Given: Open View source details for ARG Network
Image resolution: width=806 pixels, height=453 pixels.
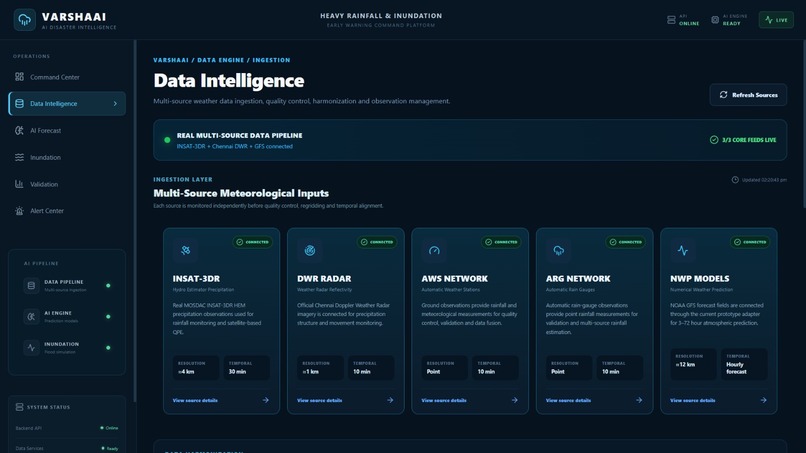Looking at the screenshot, I should pos(568,400).
